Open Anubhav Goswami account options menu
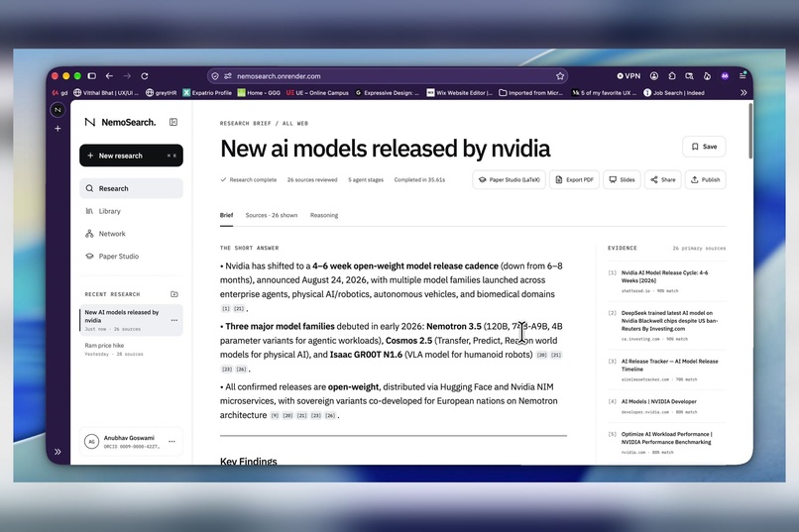This screenshot has width=799, height=532. pos(171,442)
